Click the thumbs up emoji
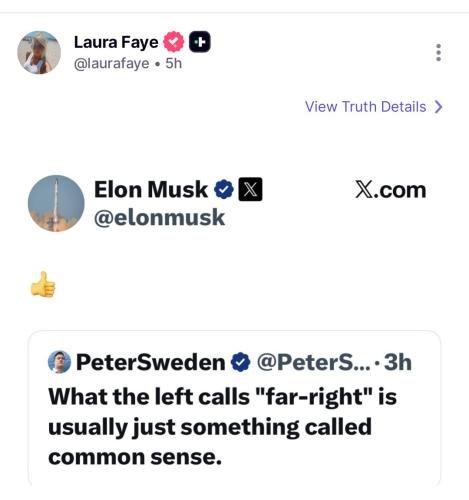 [x=43, y=284]
